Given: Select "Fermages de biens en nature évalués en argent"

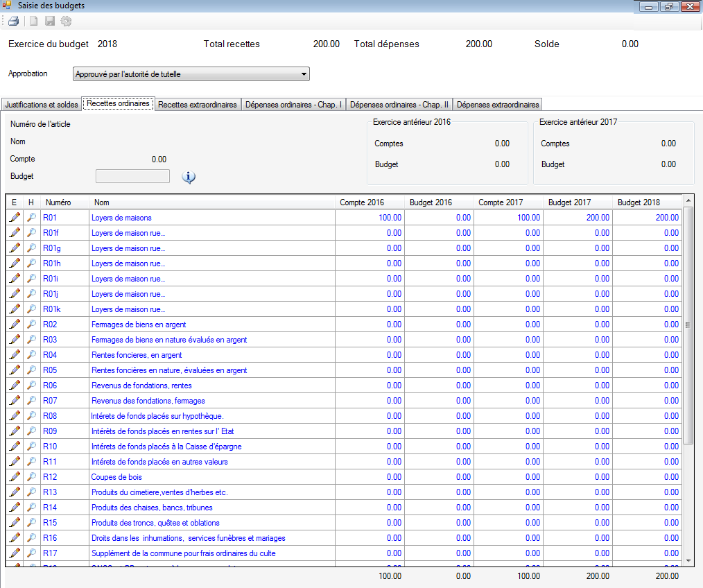Looking at the screenshot, I should click(x=211, y=340).
